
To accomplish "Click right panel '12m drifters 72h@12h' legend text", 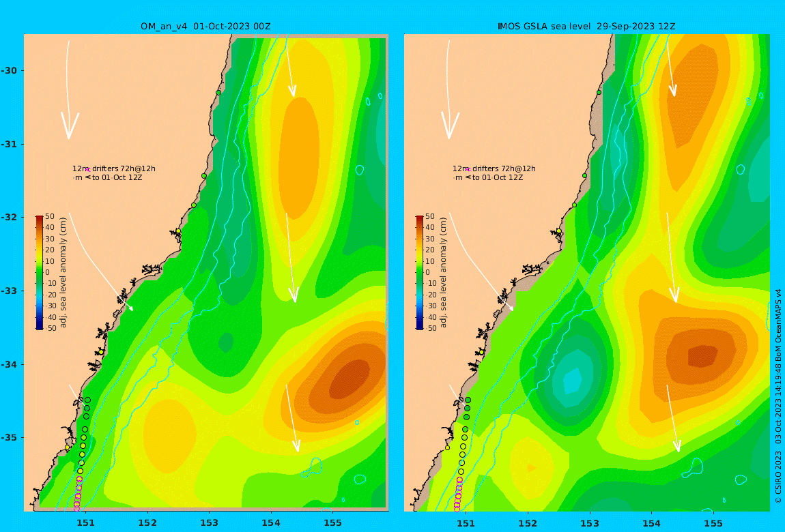I will point(494,168).
